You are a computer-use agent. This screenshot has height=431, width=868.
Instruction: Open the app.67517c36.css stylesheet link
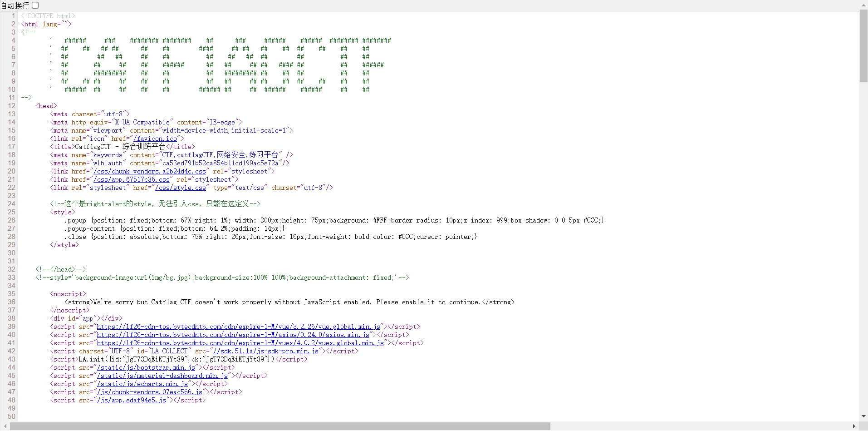pos(132,179)
